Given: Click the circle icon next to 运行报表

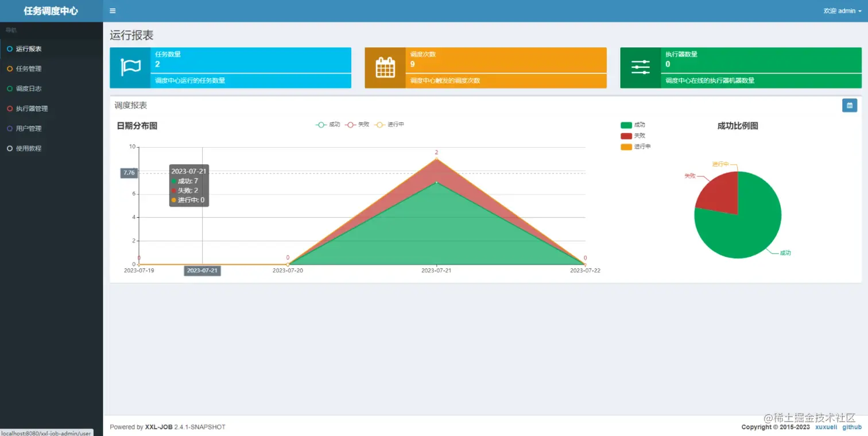Looking at the screenshot, I should (x=9, y=49).
